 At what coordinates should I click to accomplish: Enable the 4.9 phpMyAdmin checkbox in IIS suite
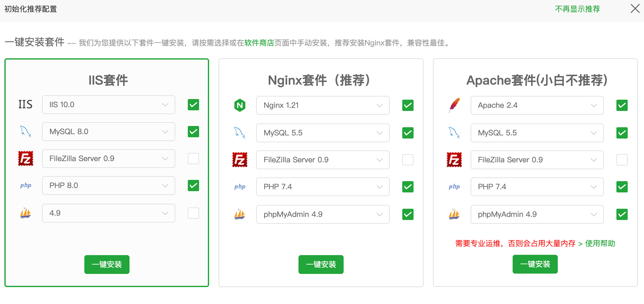point(193,213)
